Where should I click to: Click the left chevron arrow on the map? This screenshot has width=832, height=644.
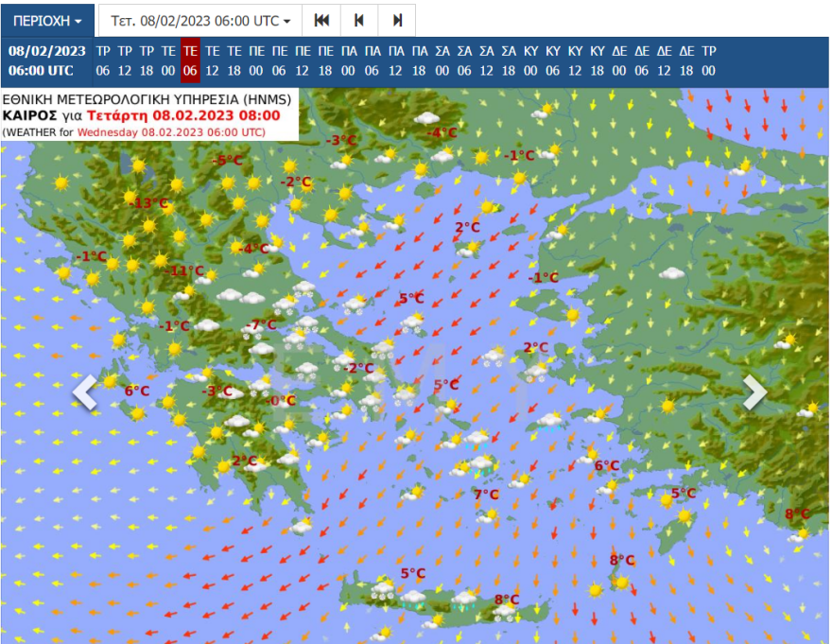coord(85,392)
